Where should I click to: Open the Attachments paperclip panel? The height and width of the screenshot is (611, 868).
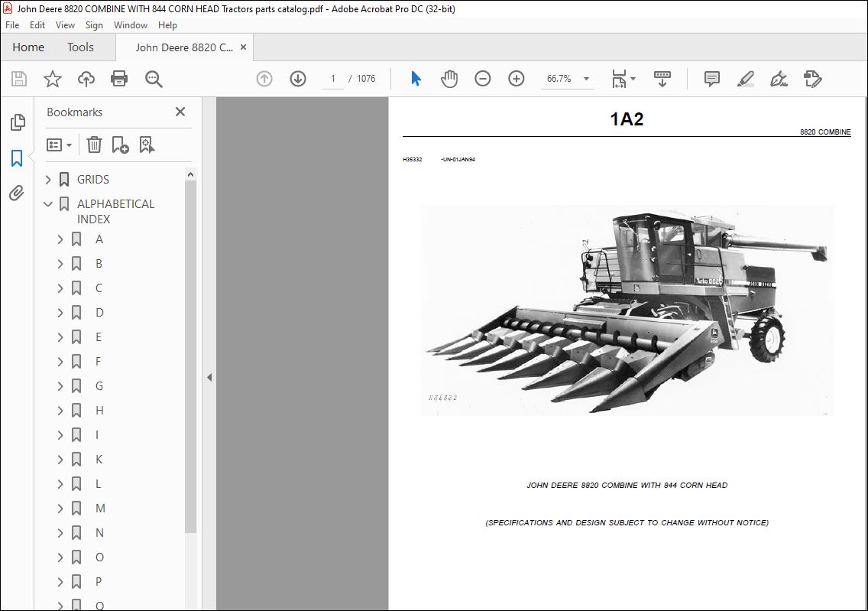[x=17, y=193]
